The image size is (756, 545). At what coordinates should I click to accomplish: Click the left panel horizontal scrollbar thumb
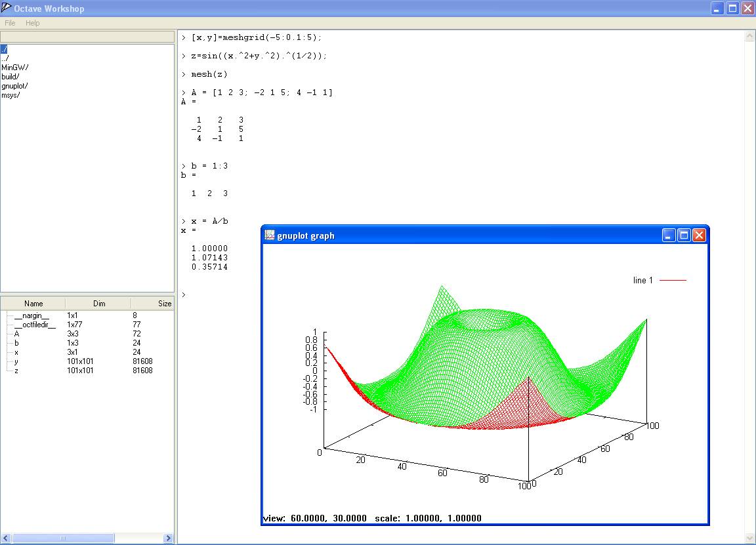[63, 538]
